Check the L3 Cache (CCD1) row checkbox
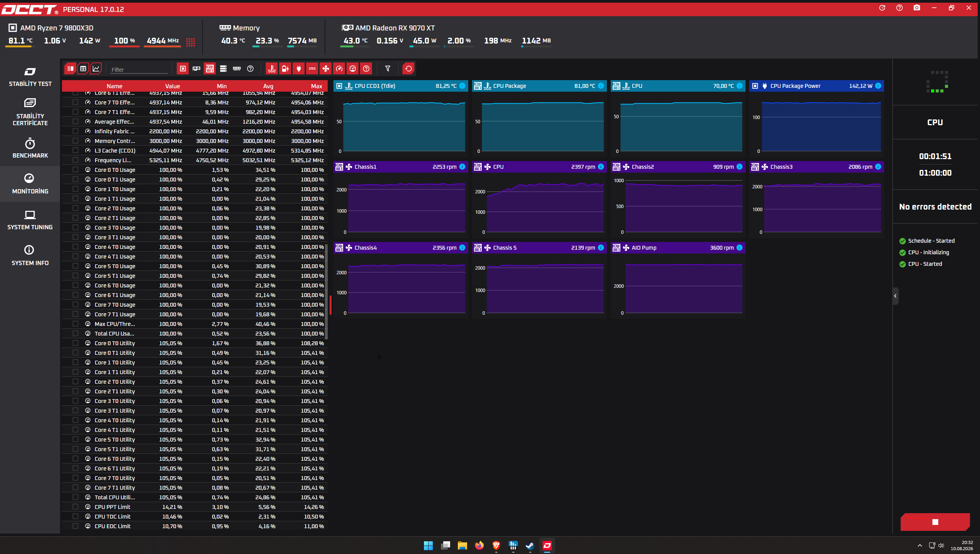Image resolution: width=980 pixels, height=554 pixels. 75,151
